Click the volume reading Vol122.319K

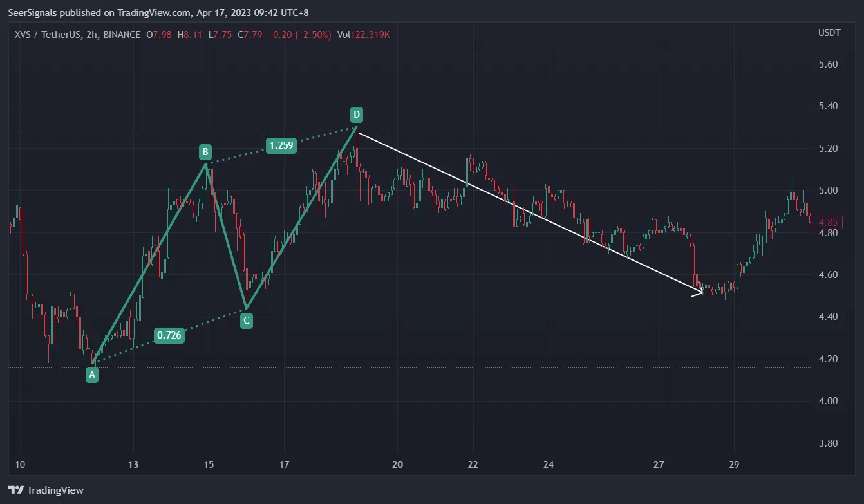click(364, 34)
